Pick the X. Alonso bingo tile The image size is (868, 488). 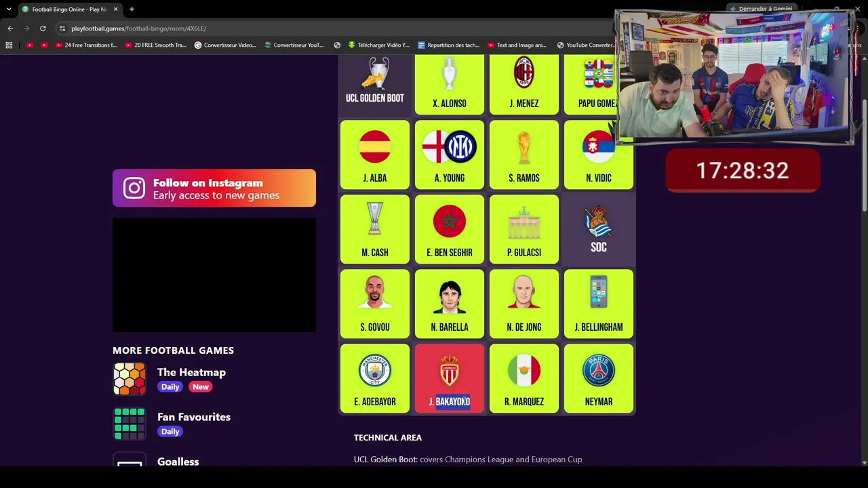pos(450,84)
